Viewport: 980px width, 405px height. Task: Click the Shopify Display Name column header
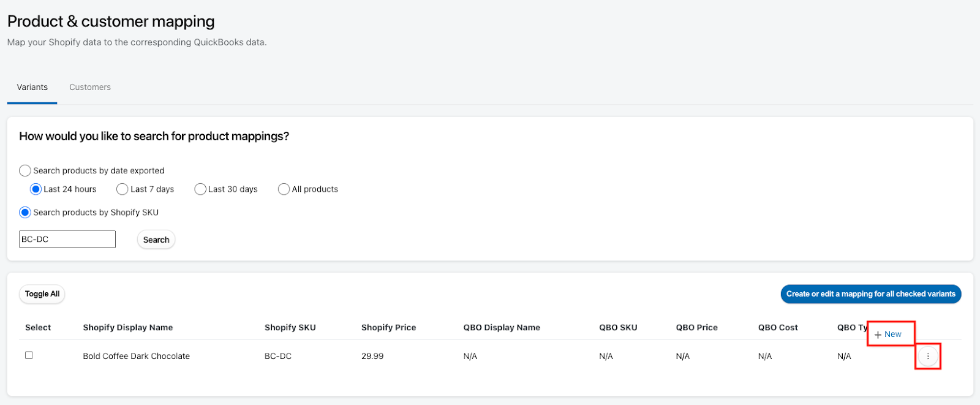pyautogui.click(x=128, y=328)
